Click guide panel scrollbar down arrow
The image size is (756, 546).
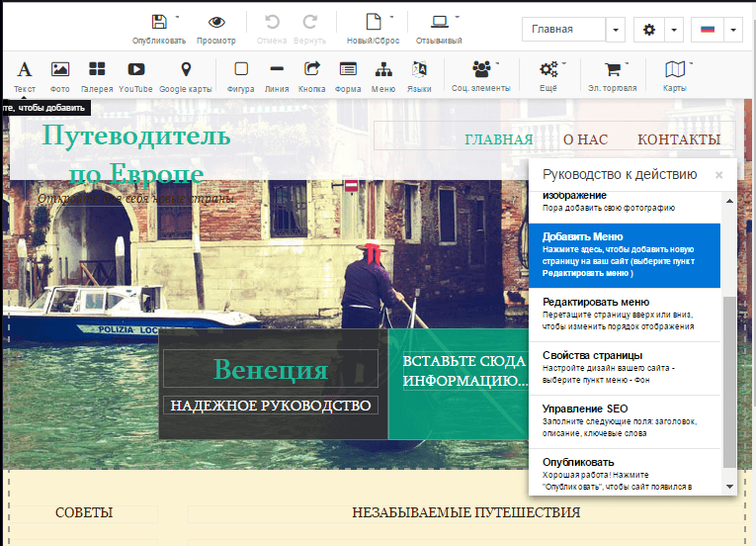tap(729, 487)
